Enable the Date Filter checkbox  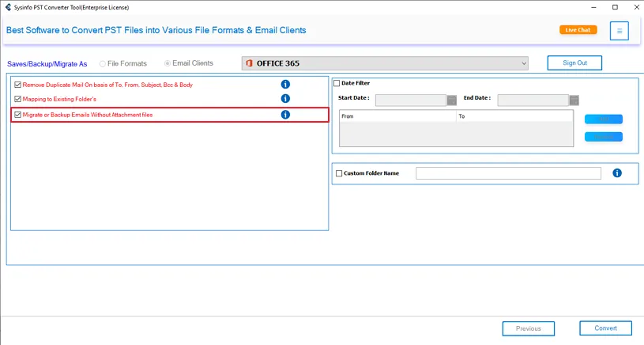click(x=337, y=83)
